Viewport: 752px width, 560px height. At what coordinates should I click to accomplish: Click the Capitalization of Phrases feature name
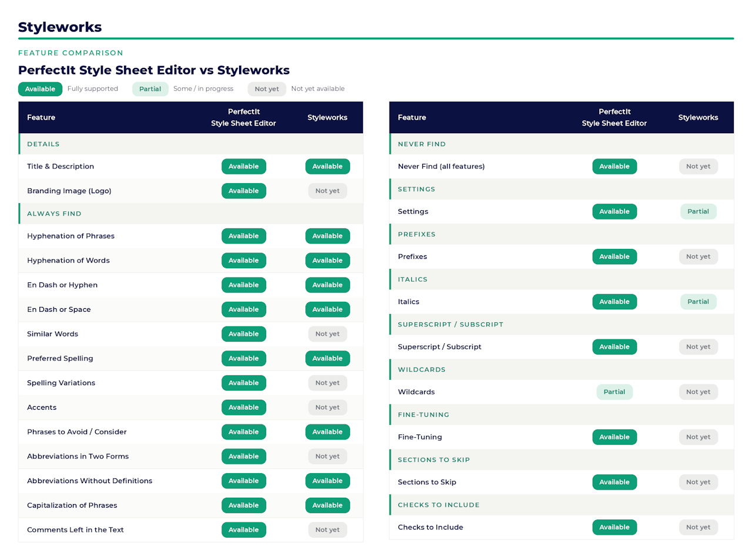(72, 505)
